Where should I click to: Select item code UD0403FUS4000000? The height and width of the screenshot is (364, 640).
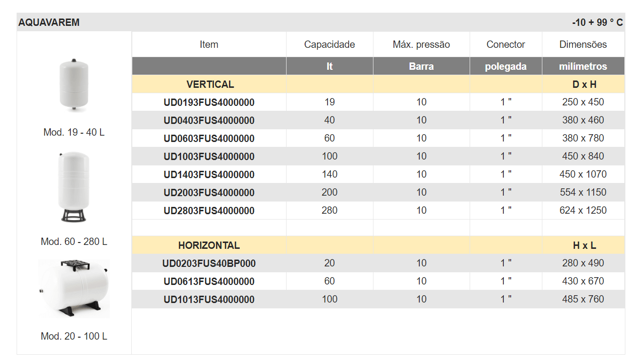coord(209,121)
